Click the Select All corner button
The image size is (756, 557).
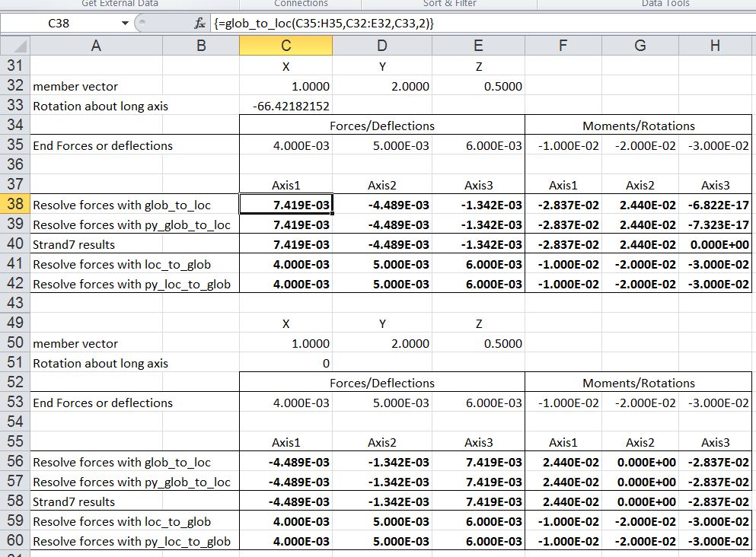(14, 46)
